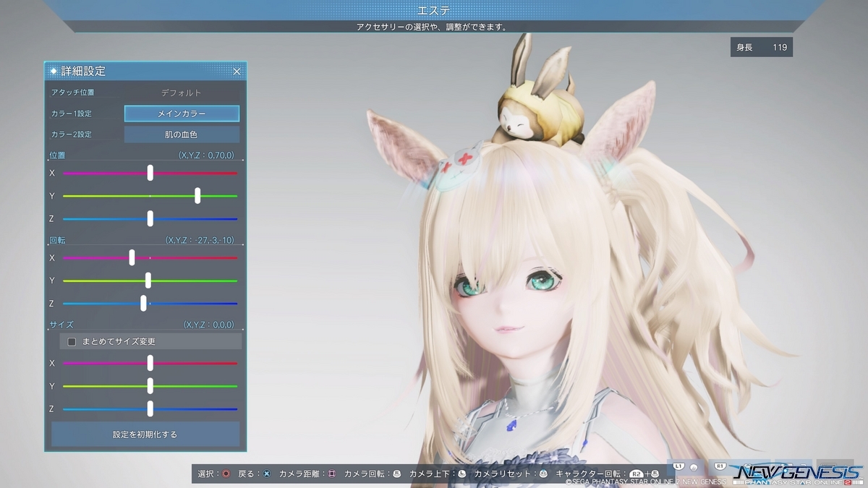Click the カラー2設定 label
The height and width of the screenshot is (488, 868).
[71, 134]
